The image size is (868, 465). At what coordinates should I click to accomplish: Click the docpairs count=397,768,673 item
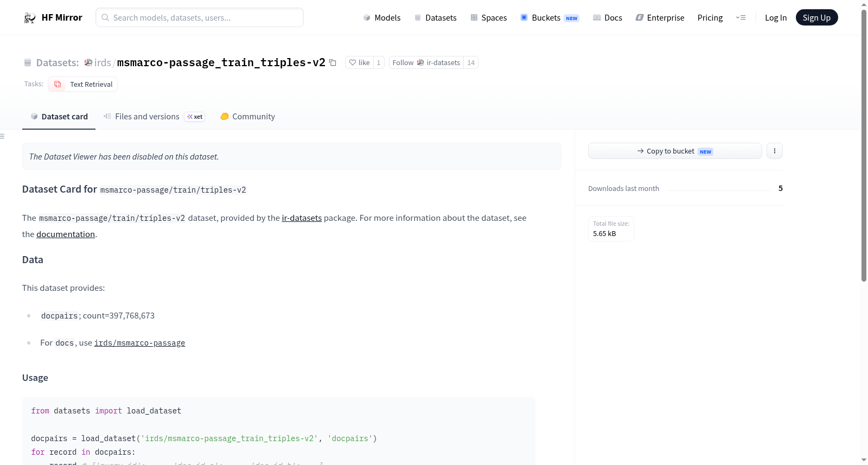(98, 316)
